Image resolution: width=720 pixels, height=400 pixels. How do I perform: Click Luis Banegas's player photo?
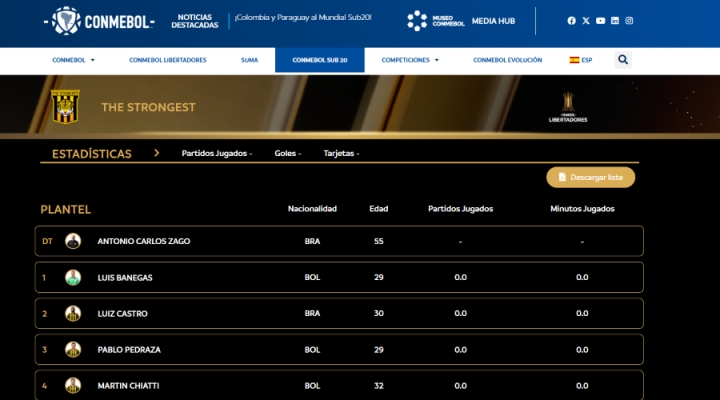pos(73,277)
